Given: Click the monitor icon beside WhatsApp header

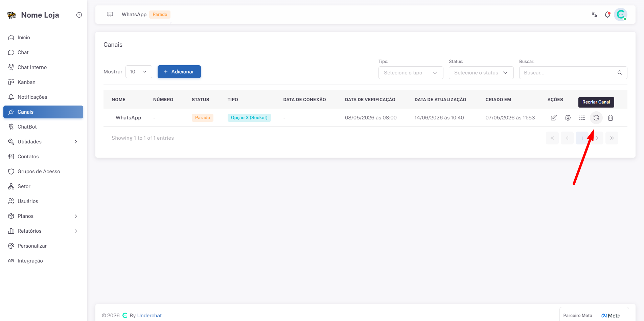Looking at the screenshot, I should [x=110, y=15].
